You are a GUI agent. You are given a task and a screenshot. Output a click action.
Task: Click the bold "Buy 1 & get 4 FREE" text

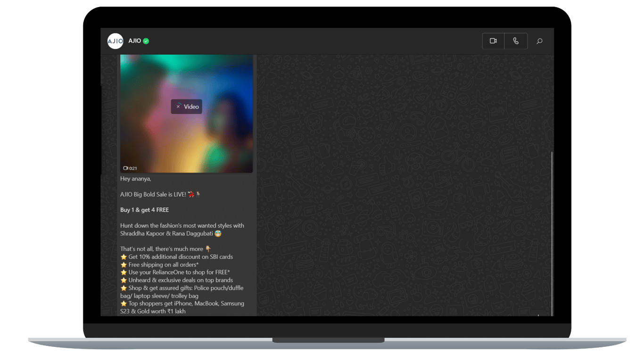point(144,210)
